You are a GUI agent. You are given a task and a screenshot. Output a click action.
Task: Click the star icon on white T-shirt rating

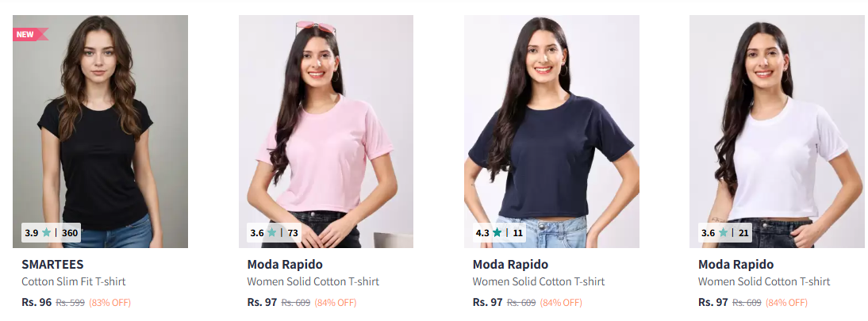tap(723, 233)
